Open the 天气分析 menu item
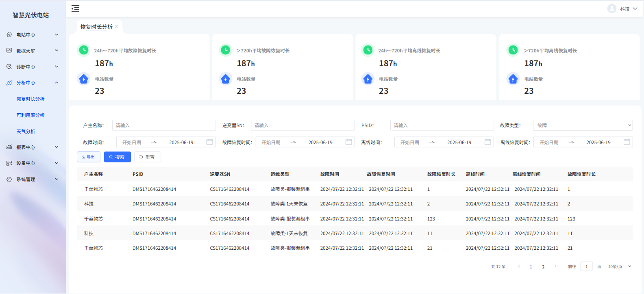644x294 pixels. [x=26, y=132]
